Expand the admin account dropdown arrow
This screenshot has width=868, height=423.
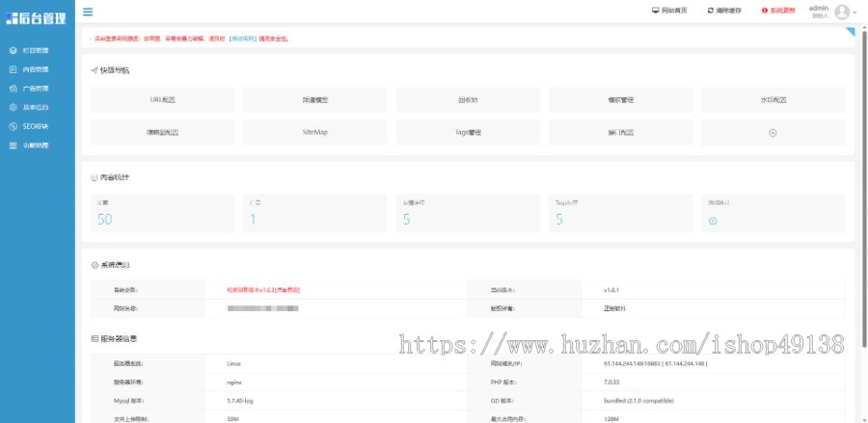tap(854, 12)
